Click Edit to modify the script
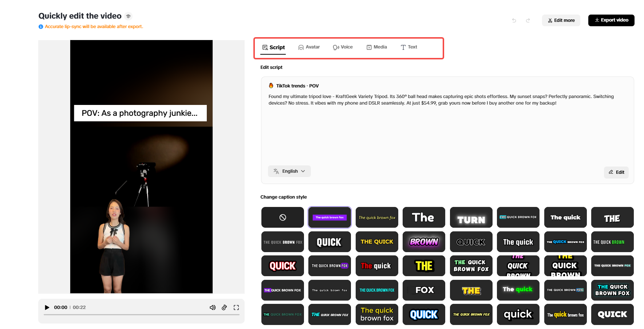Viewport: 644px width, 329px height. point(616,172)
